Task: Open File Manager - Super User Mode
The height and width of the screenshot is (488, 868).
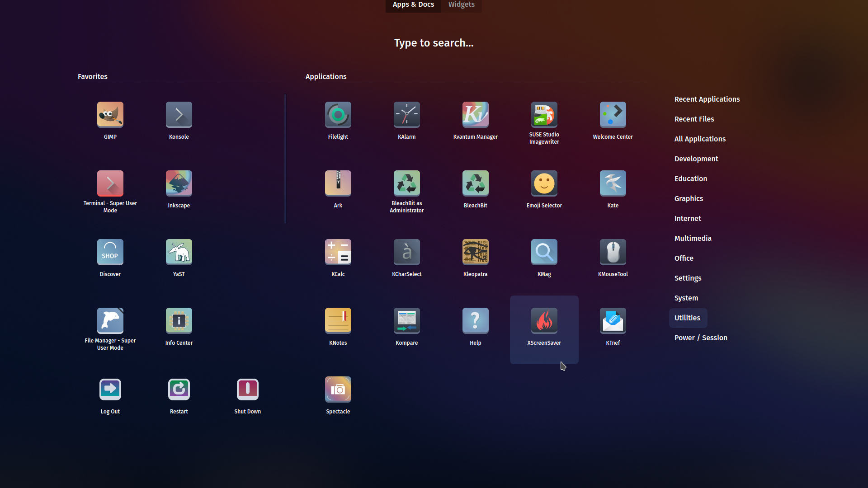Action: (x=110, y=321)
